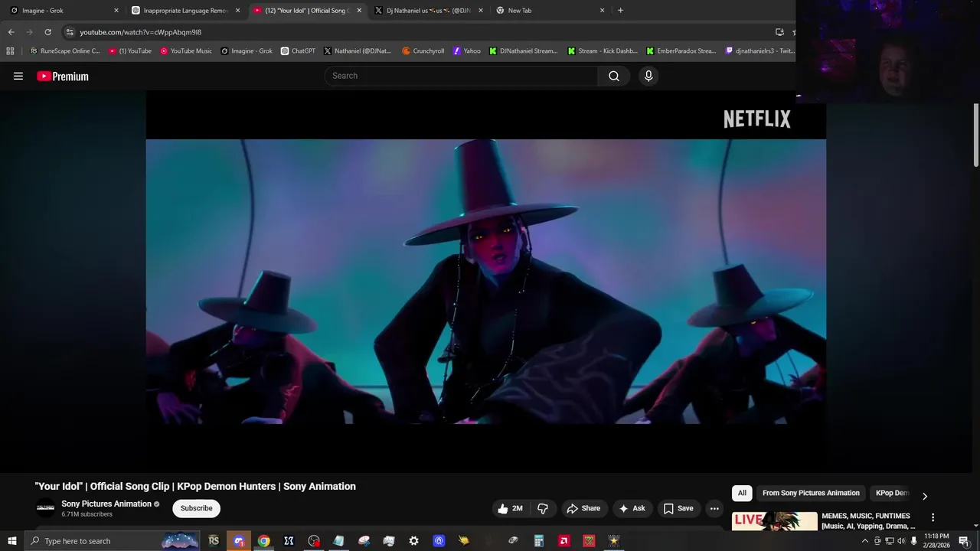Open the Windows Start menu

coord(11,541)
